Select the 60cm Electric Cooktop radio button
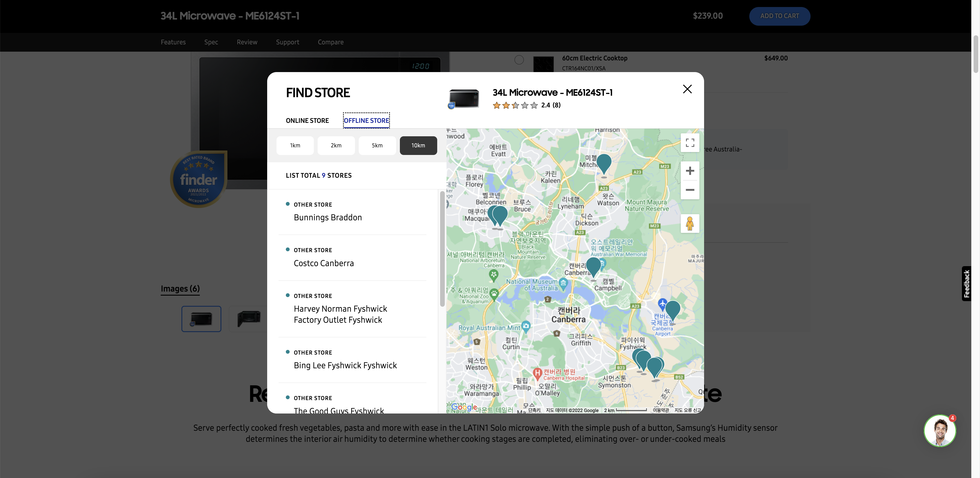 pos(519,60)
